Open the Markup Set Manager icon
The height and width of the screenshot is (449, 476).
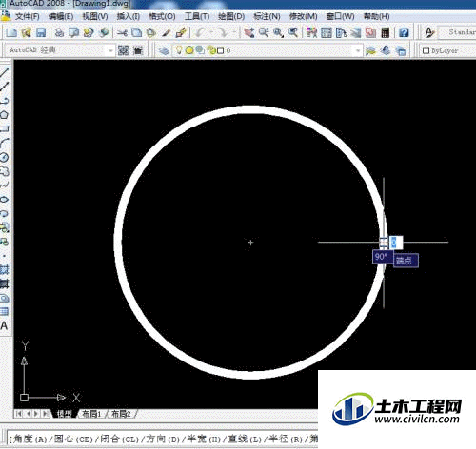coord(370,32)
